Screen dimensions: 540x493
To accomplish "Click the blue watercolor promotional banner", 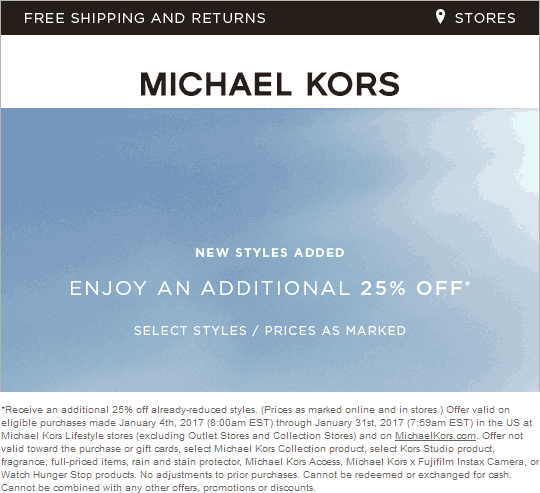I will pyautogui.click(x=270, y=250).
